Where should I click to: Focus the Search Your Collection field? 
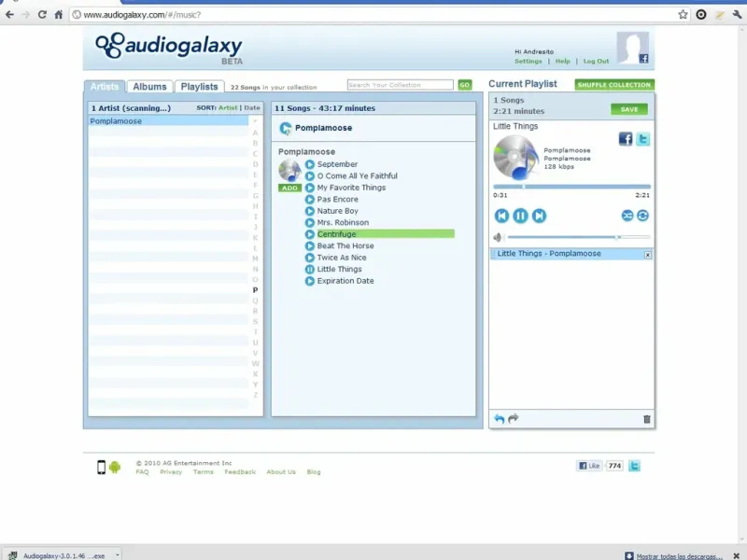(x=401, y=85)
